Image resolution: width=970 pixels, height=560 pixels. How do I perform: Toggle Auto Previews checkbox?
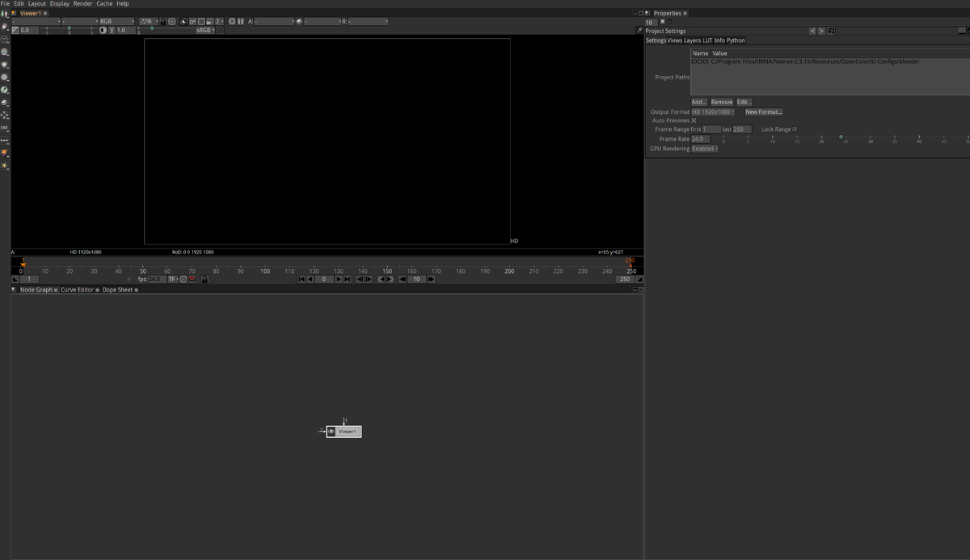pyautogui.click(x=694, y=120)
